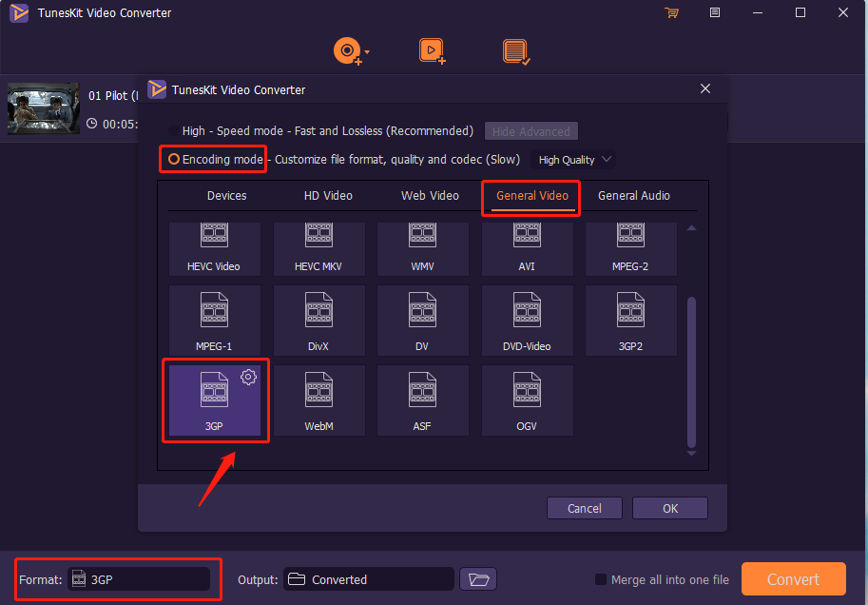The width and height of the screenshot is (868, 605).
Task: Select the HEVC Video format tile
Action: point(214,249)
